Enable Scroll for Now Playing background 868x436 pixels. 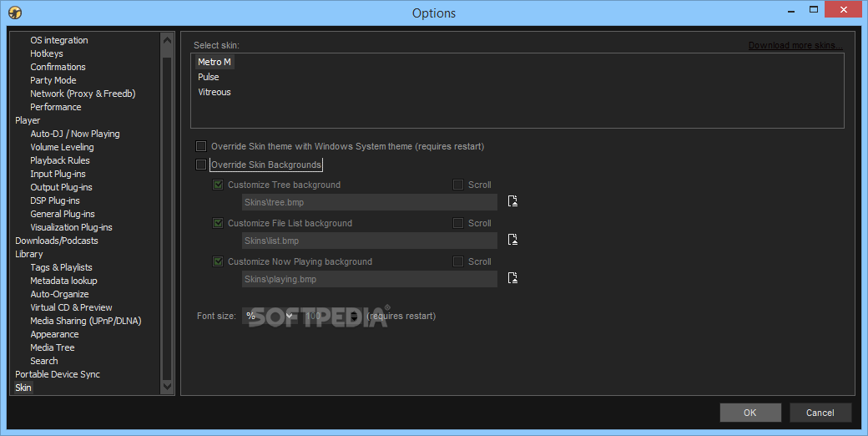click(458, 261)
